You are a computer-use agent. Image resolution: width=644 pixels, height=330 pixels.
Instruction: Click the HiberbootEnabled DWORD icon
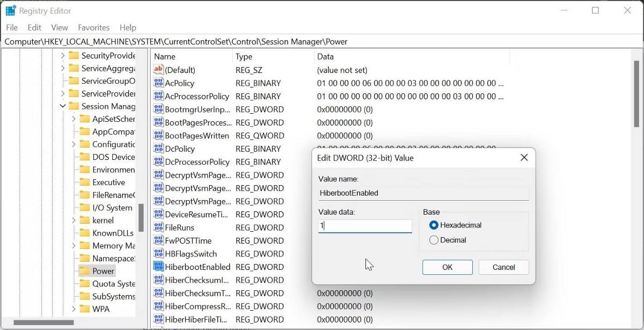(158, 267)
